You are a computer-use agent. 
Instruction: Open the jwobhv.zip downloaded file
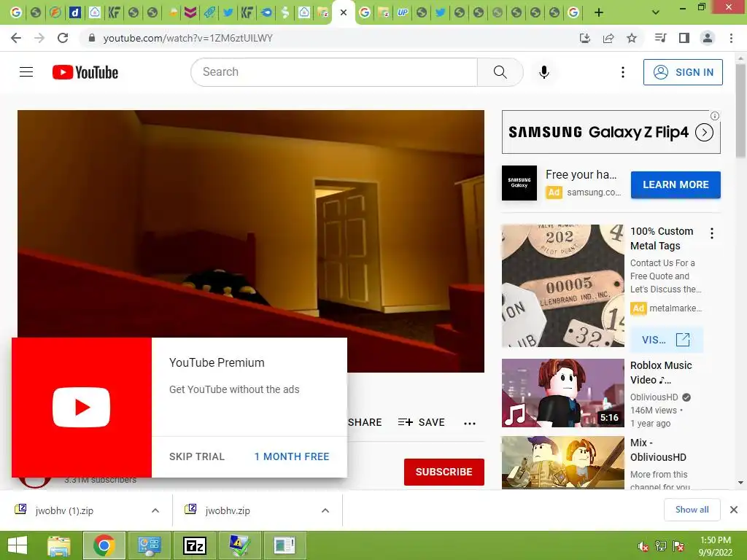tap(228, 510)
